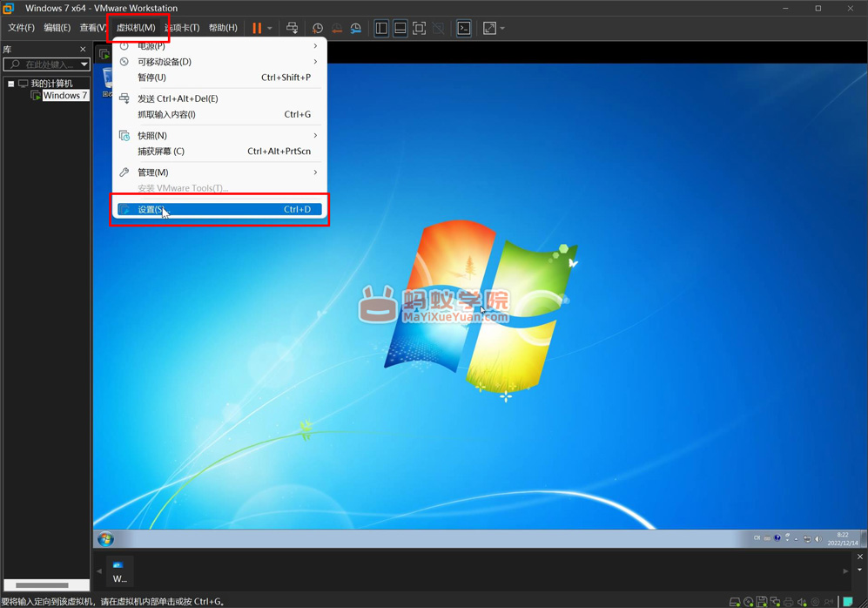The image size is (868, 608).
Task: Click the guest volume speaker tray icon
Action: [818, 538]
